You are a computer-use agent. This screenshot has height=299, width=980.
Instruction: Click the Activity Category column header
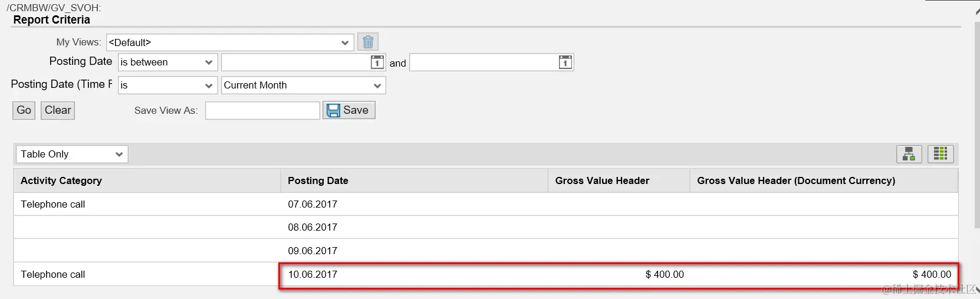coord(147,180)
